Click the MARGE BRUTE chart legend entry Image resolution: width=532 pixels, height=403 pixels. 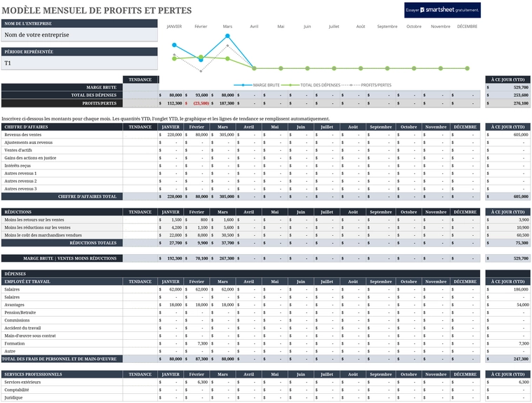[x=257, y=85]
